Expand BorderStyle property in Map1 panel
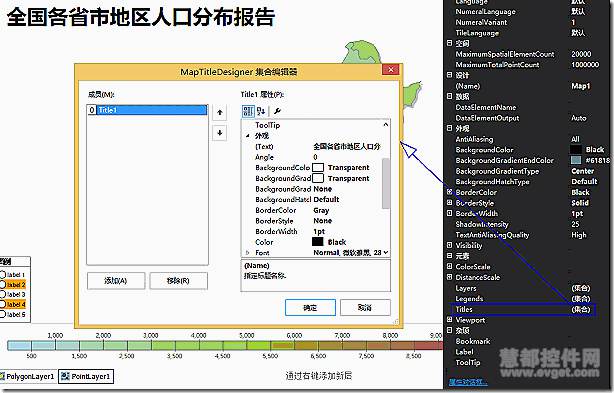The width and height of the screenshot is (614, 393). click(450, 203)
